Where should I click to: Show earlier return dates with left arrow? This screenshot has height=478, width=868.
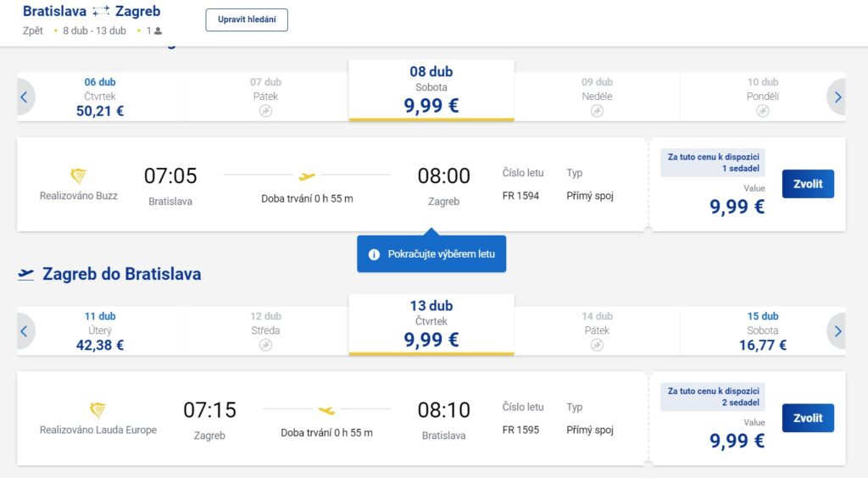25,331
